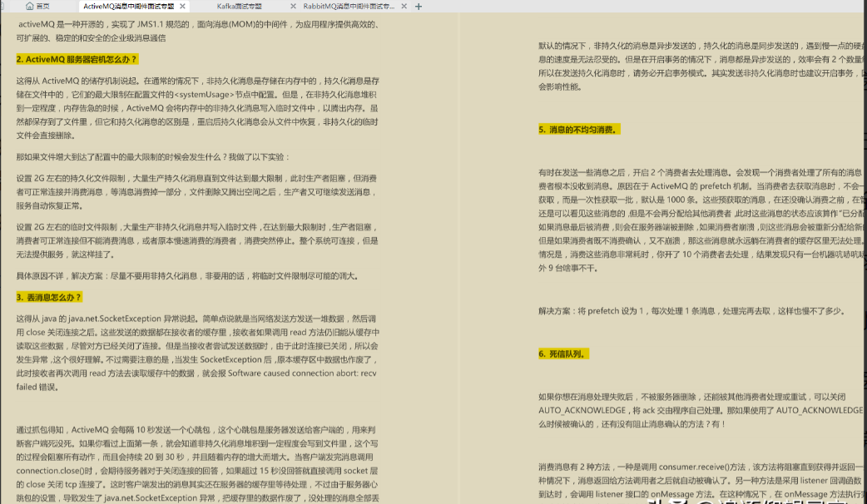Viewport: 867px width, 504px height.
Task: Click the line starting '消费消息有 2 种方法'
Action: (701, 467)
